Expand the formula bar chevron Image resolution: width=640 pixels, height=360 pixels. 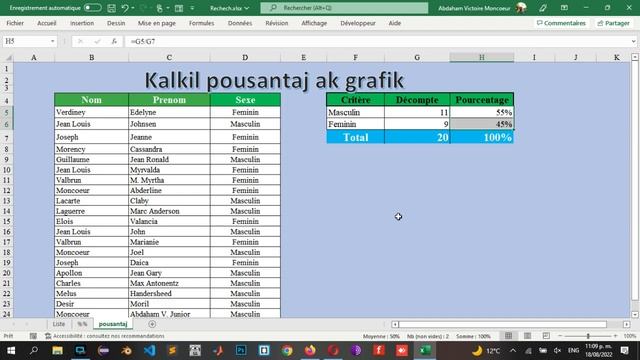(633, 41)
